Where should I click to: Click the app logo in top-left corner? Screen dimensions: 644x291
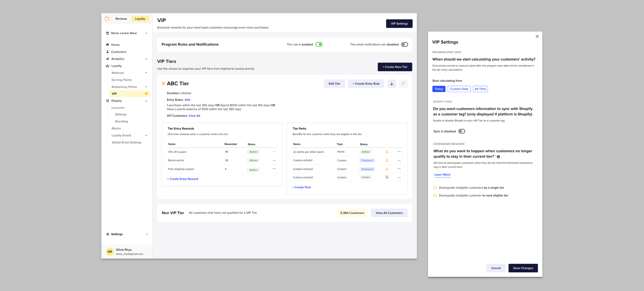(107, 19)
